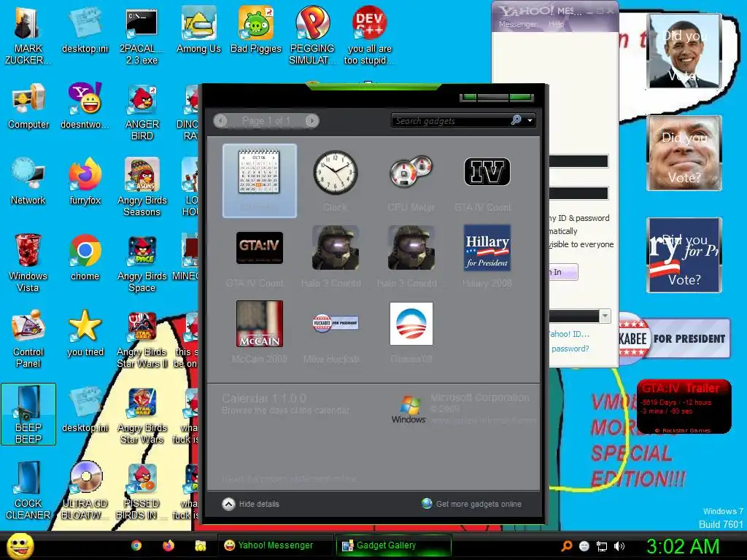Select the GTA IV gadget with the IV logo
This screenshot has width=747, height=560.
point(487,181)
